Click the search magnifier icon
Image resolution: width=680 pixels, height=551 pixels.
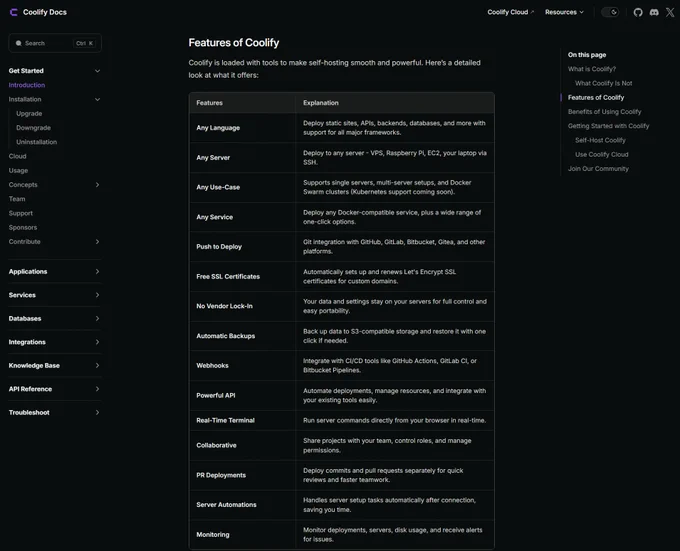(x=19, y=43)
